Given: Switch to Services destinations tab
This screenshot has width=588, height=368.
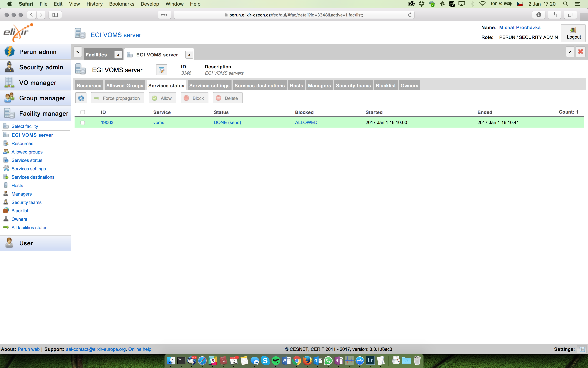Looking at the screenshot, I should coord(260,86).
